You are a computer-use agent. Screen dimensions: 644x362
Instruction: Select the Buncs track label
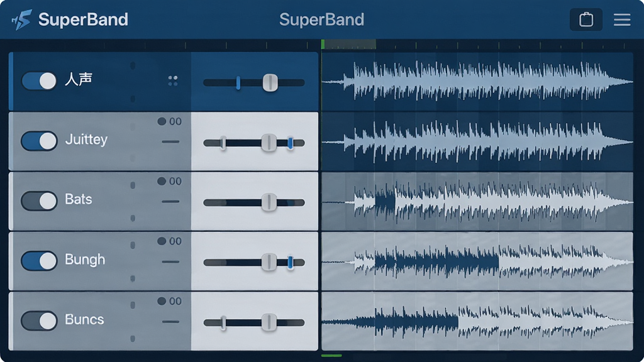pos(85,319)
